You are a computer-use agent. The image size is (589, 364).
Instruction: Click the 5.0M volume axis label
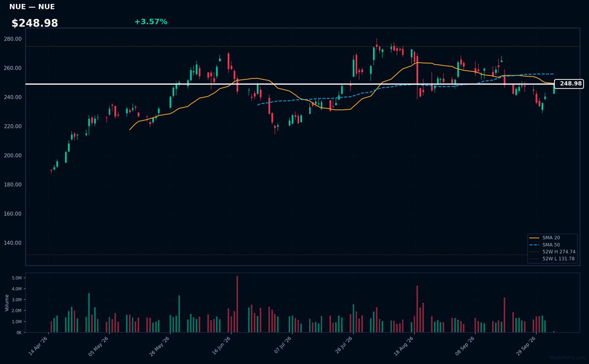pos(16,278)
